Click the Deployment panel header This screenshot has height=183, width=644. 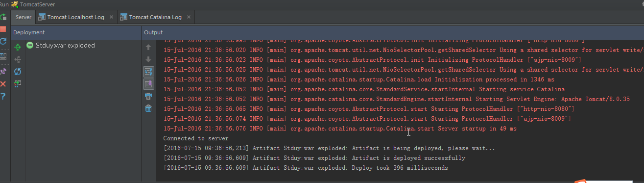(75, 32)
